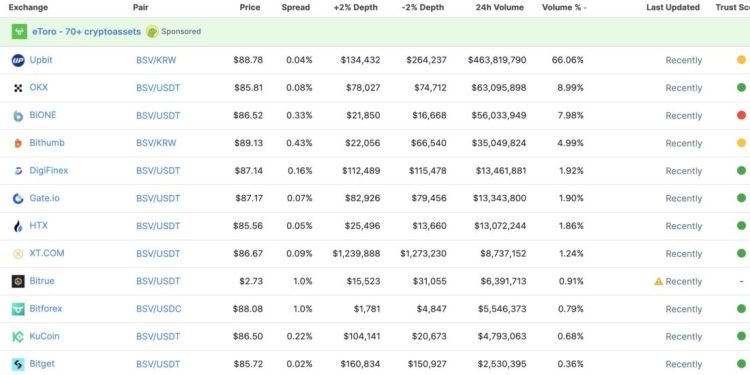Screen dimensions: 750x375
Task: Click the Bithumb exchange logo icon
Action: tap(18, 143)
